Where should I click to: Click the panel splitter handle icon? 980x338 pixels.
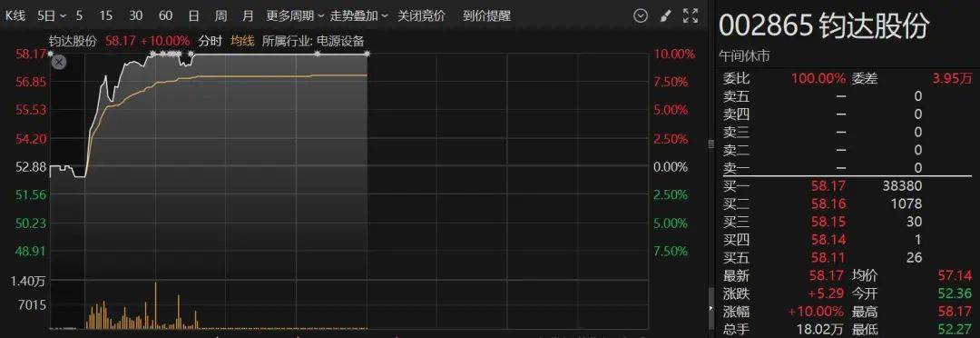click(x=710, y=144)
